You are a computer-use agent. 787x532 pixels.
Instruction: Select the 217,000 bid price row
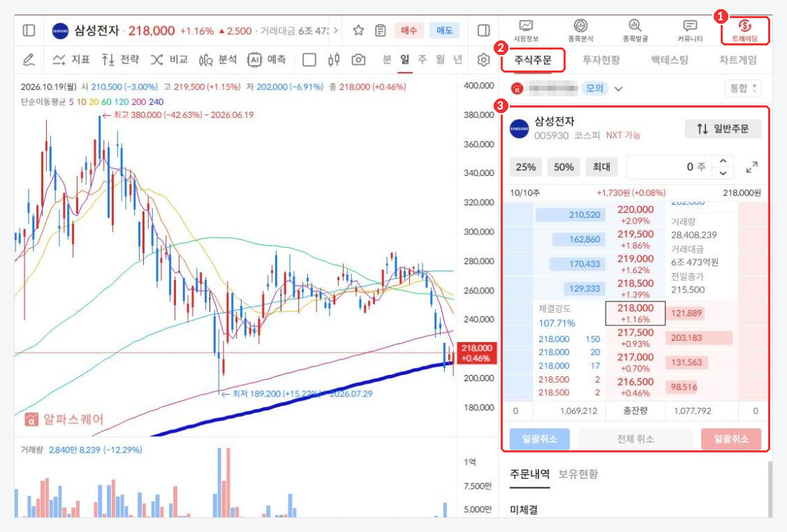pyautogui.click(x=635, y=362)
